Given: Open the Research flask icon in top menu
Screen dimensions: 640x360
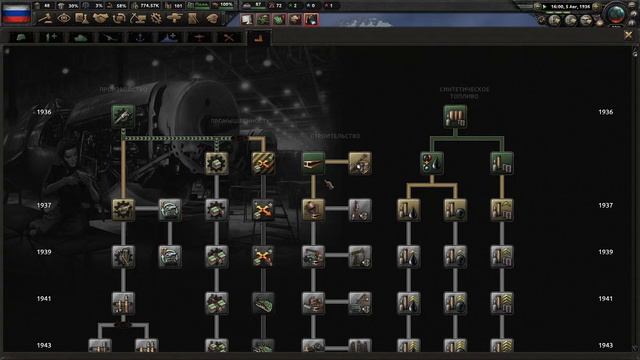Looking at the screenshot, I should pos(82,19).
